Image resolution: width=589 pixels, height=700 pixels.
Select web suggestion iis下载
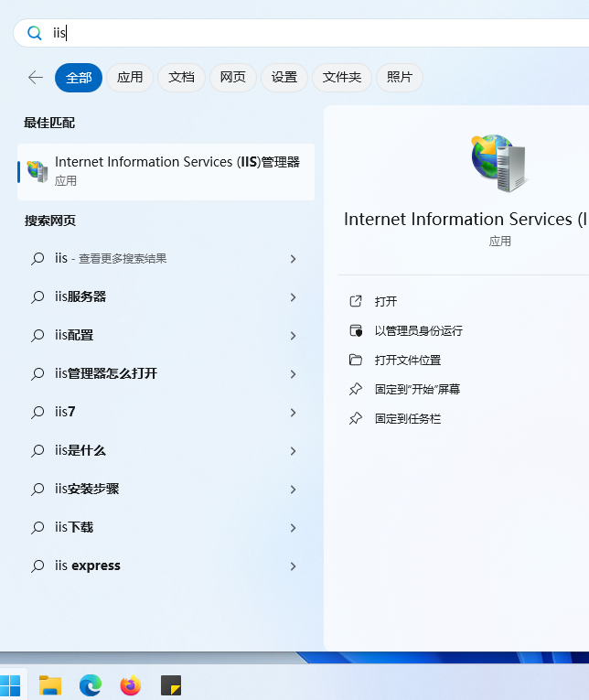click(x=166, y=527)
